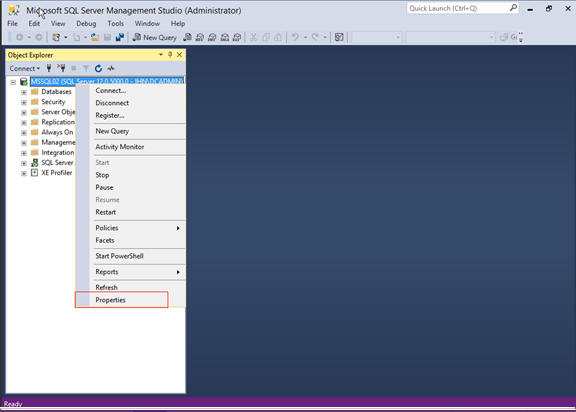Expand the Databases folder node

(x=24, y=92)
